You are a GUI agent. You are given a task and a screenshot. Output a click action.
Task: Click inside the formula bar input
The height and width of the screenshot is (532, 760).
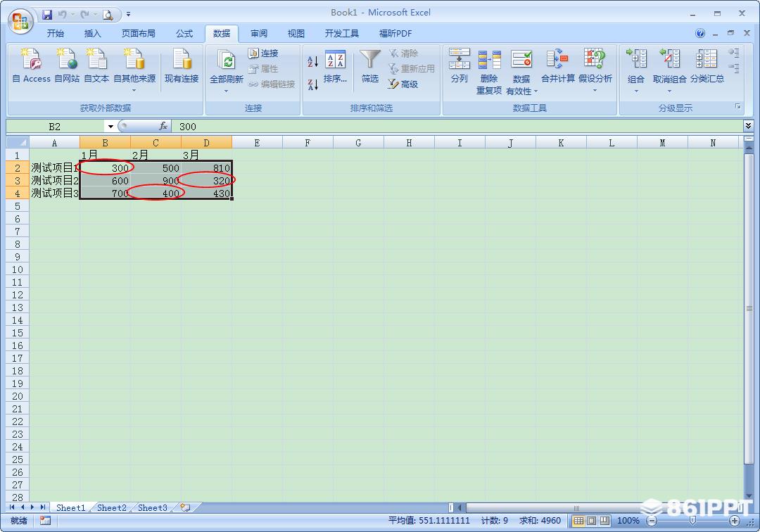(457, 127)
